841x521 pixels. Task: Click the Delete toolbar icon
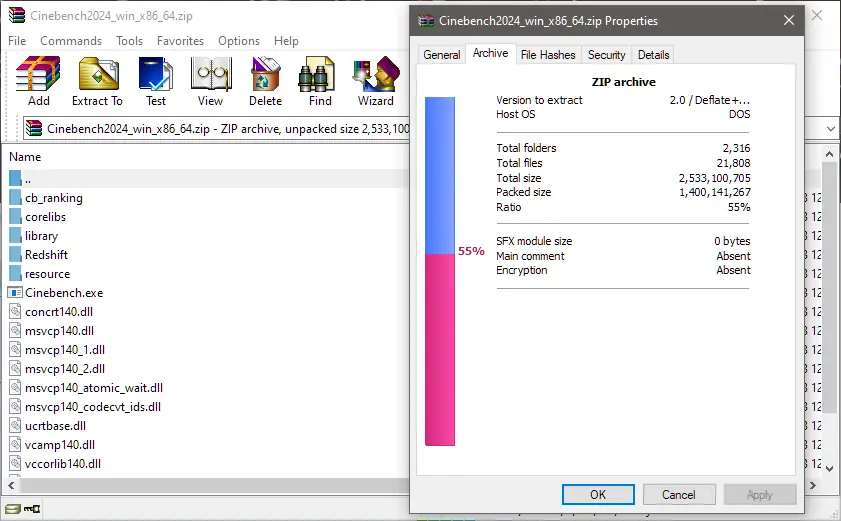(265, 74)
